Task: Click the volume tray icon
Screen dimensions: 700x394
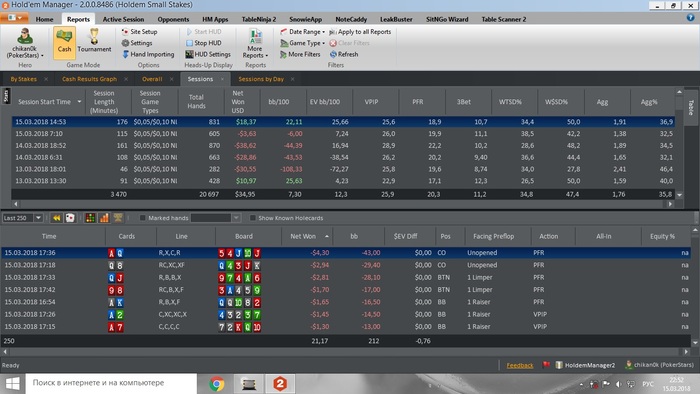Action: click(618, 384)
